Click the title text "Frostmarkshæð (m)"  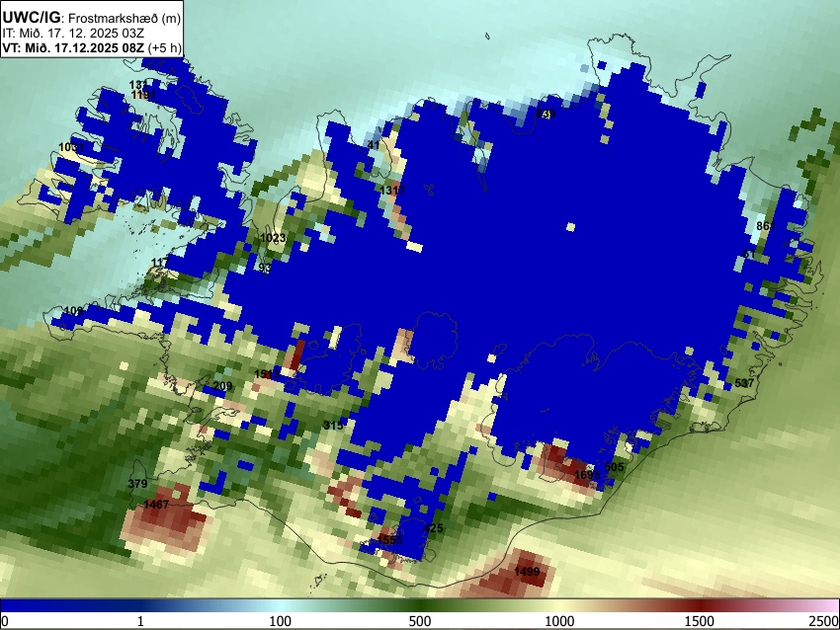click(125, 18)
